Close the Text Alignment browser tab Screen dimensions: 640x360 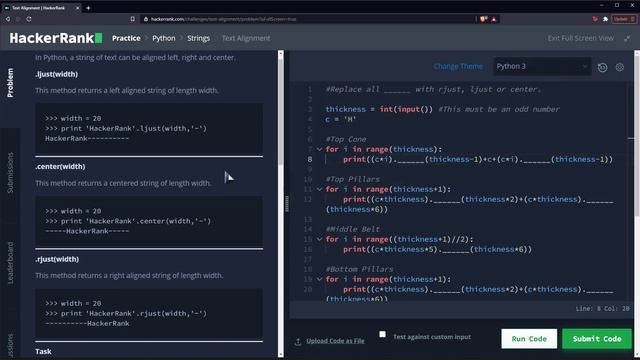(x=78, y=8)
